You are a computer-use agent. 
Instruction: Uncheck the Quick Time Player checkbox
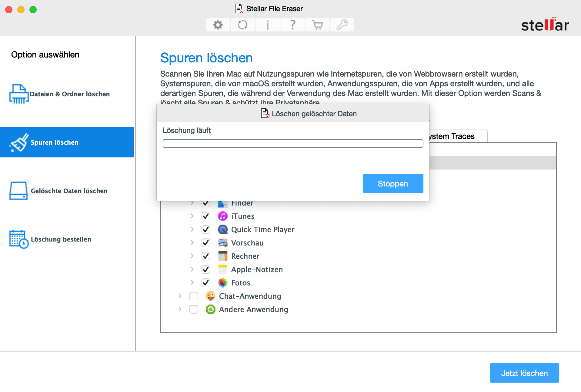[206, 229]
